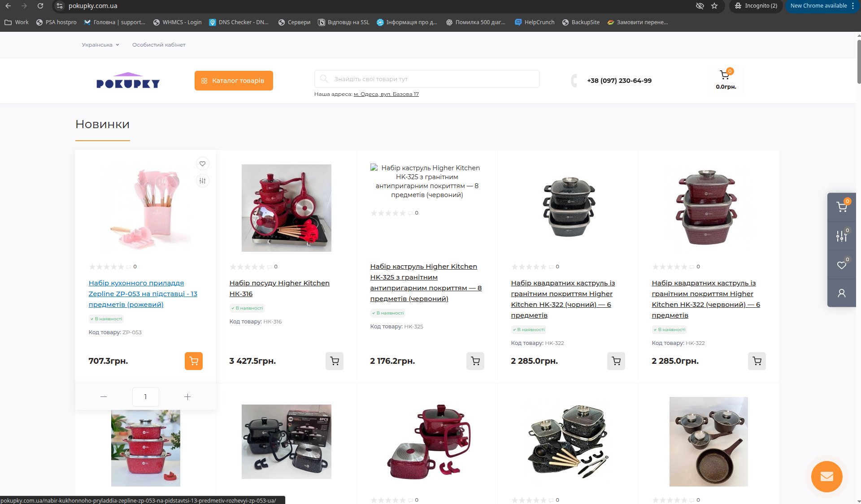Expand Українська language dropdown

coord(100,45)
